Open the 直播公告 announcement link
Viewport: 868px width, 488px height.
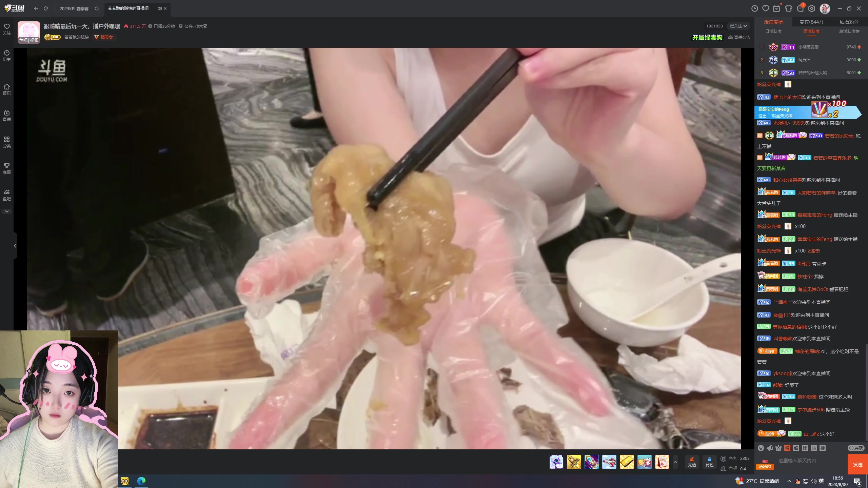click(739, 37)
